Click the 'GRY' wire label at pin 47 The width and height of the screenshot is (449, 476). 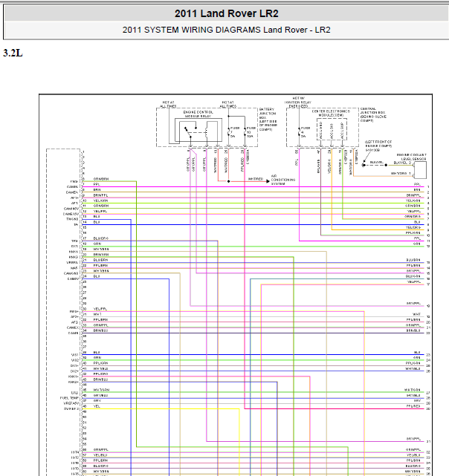coord(97,401)
